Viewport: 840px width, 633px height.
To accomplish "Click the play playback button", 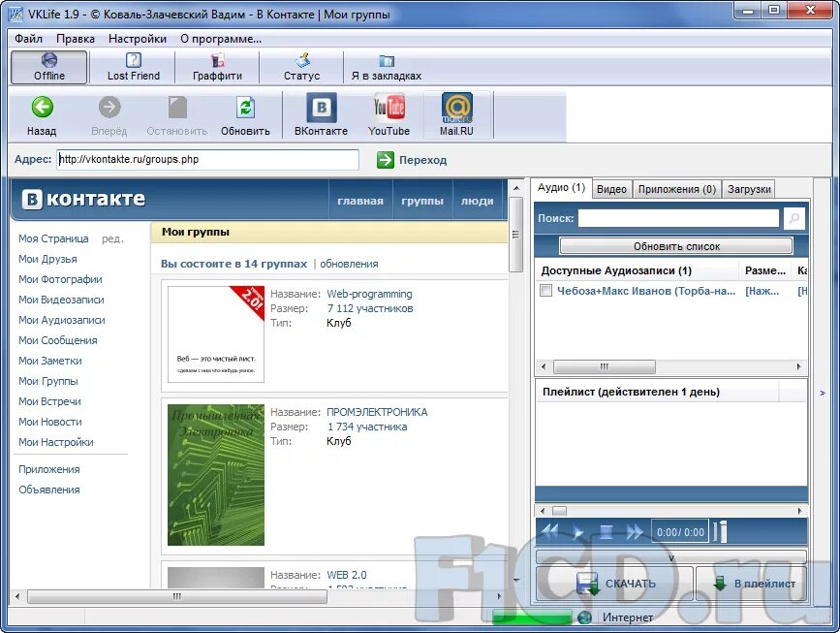I will 578,531.
